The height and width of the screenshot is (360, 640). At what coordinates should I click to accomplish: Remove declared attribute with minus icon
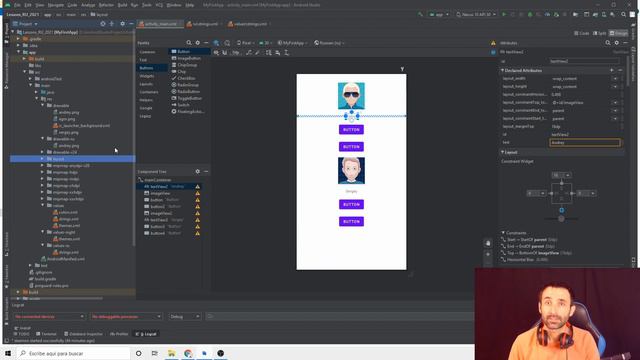pos(620,70)
